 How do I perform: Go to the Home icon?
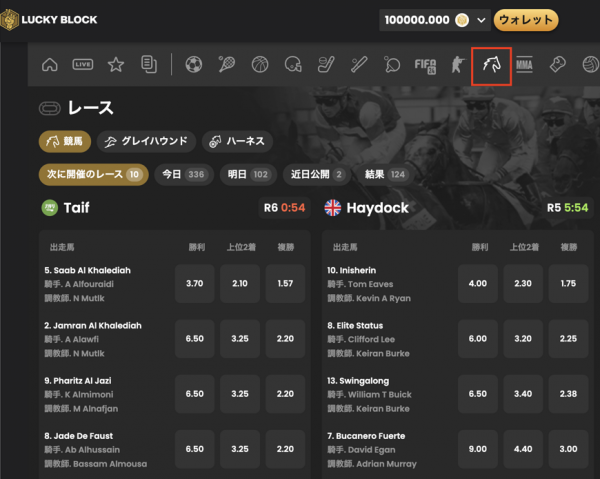[x=50, y=64]
